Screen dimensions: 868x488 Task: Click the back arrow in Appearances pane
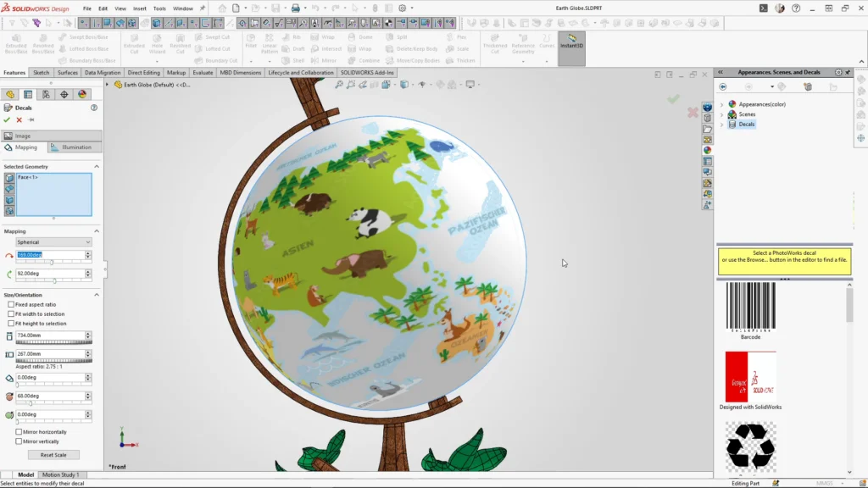pyautogui.click(x=723, y=87)
